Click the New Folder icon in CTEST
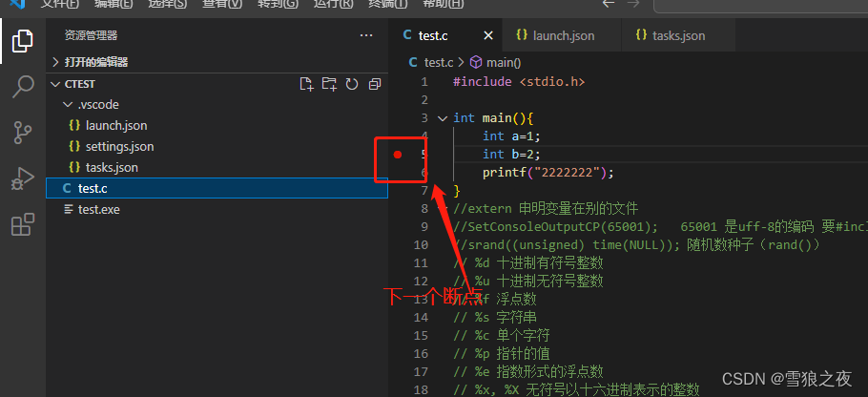This screenshot has height=397, width=868. point(329,84)
